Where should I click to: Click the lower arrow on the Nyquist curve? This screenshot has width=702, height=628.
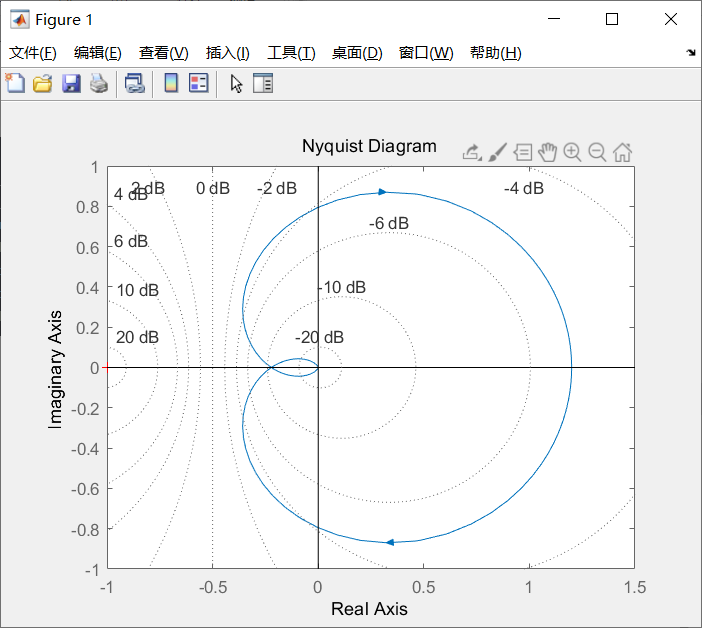pos(390,542)
